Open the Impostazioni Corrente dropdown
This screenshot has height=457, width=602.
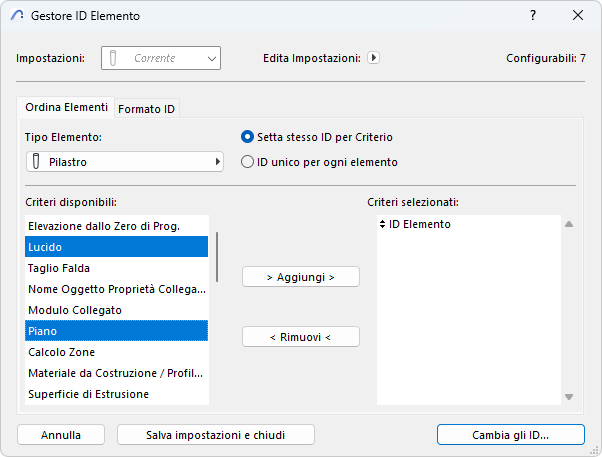tap(160, 58)
